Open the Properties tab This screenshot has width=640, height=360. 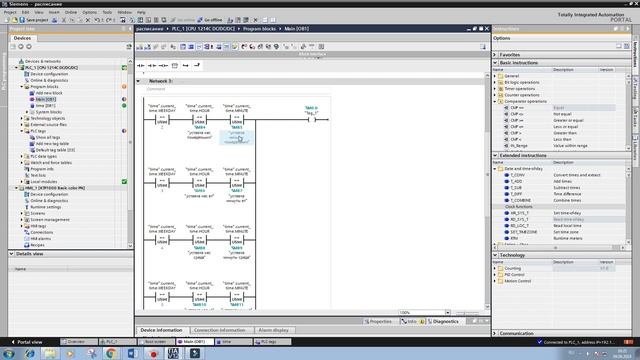pyautogui.click(x=378, y=322)
